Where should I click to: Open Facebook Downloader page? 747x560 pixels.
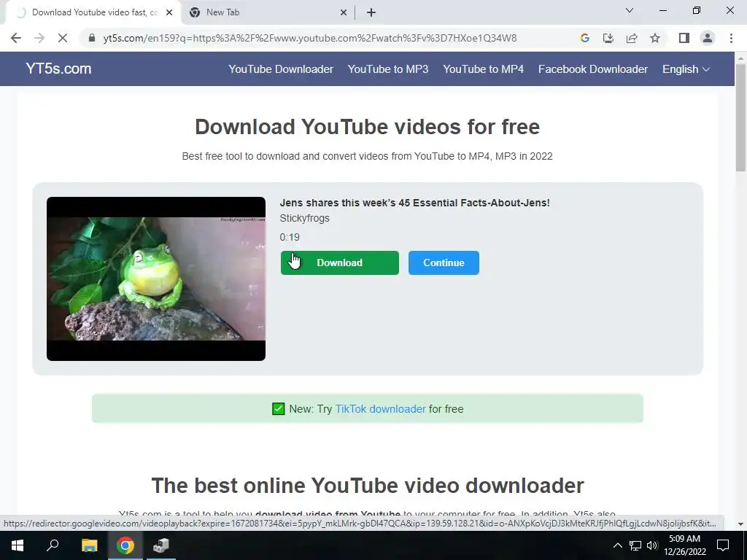[592, 69]
